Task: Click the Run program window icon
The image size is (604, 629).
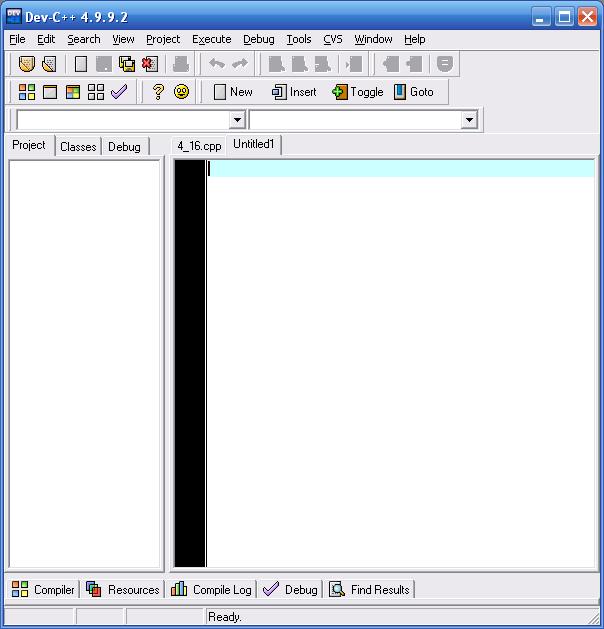Action: click(x=50, y=92)
